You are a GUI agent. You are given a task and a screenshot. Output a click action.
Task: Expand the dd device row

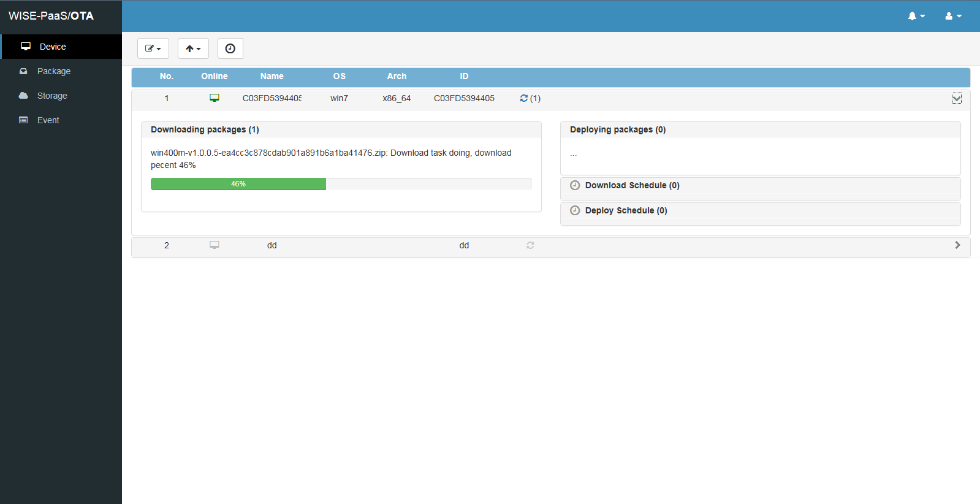[957, 245]
